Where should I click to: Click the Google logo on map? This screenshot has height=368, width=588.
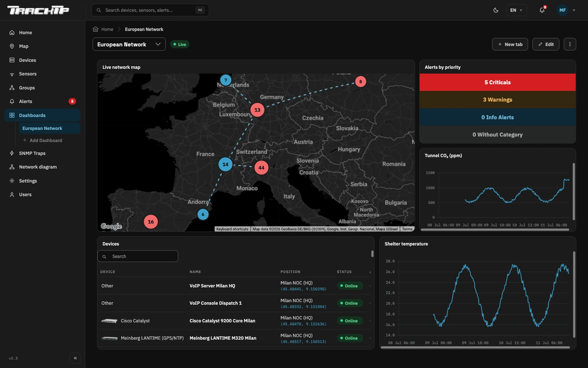click(x=111, y=226)
